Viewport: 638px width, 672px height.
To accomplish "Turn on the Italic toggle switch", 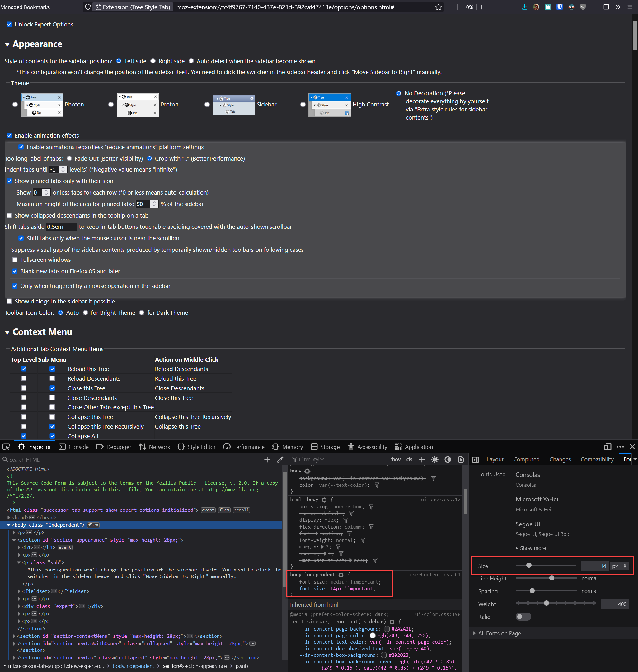I will point(523,617).
